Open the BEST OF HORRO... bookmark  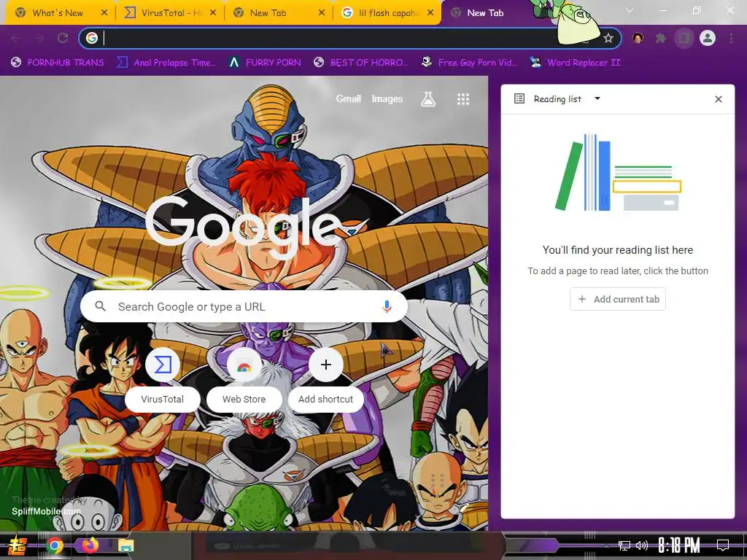[x=361, y=63]
